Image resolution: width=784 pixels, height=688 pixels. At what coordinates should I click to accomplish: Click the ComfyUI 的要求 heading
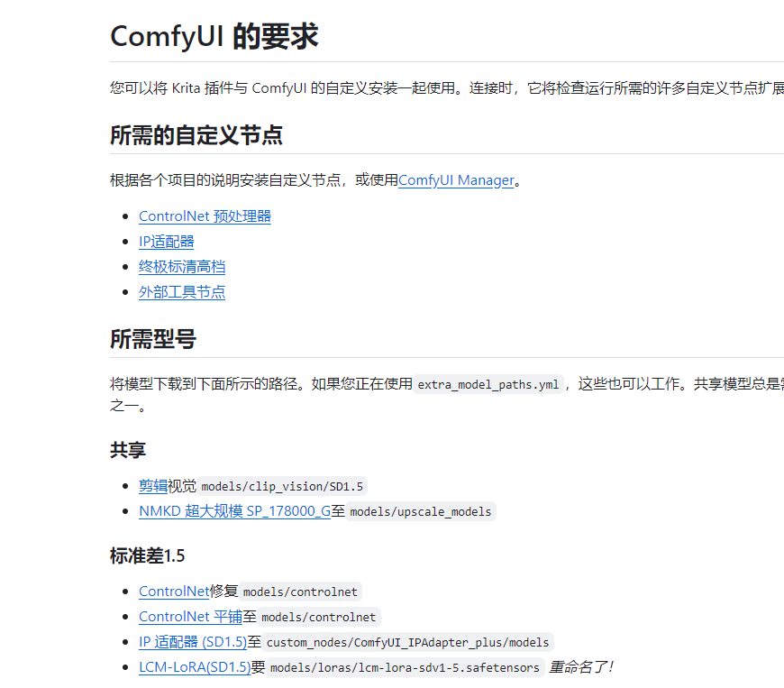(x=214, y=36)
